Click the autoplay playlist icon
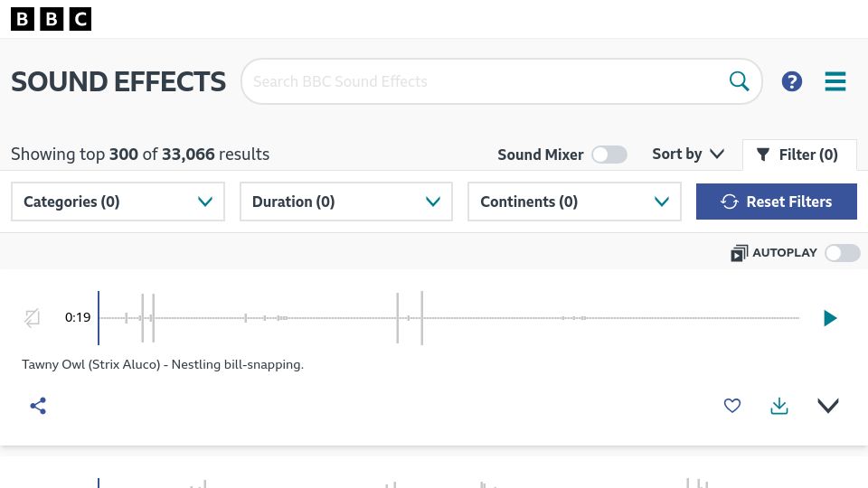Screen dimensions: 868x488 point(739,253)
